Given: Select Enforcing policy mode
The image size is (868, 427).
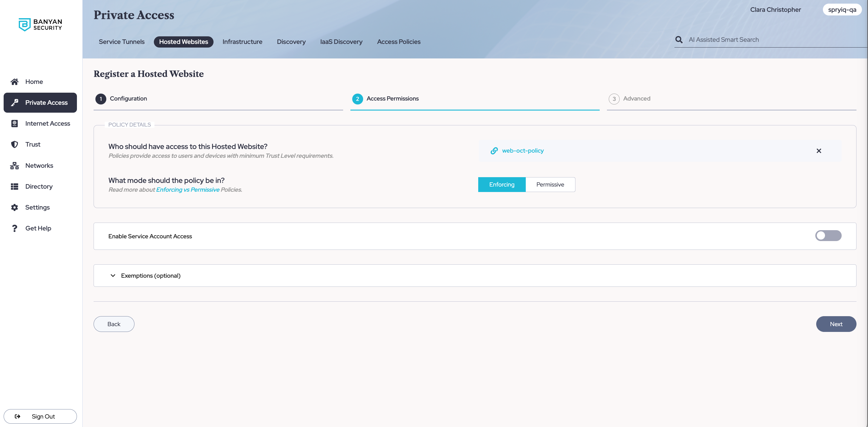Looking at the screenshot, I should [502, 184].
